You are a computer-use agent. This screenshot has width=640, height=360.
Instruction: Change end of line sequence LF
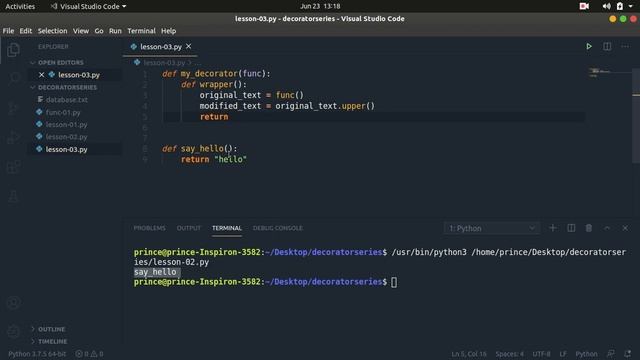(x=563, y=354)
